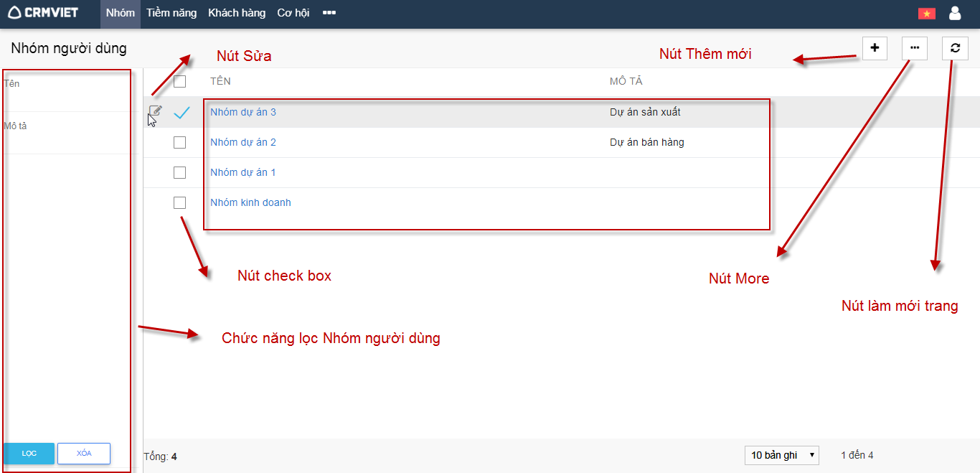
Task: Click the add new (plus) button
Action: (x=875, y=48)
